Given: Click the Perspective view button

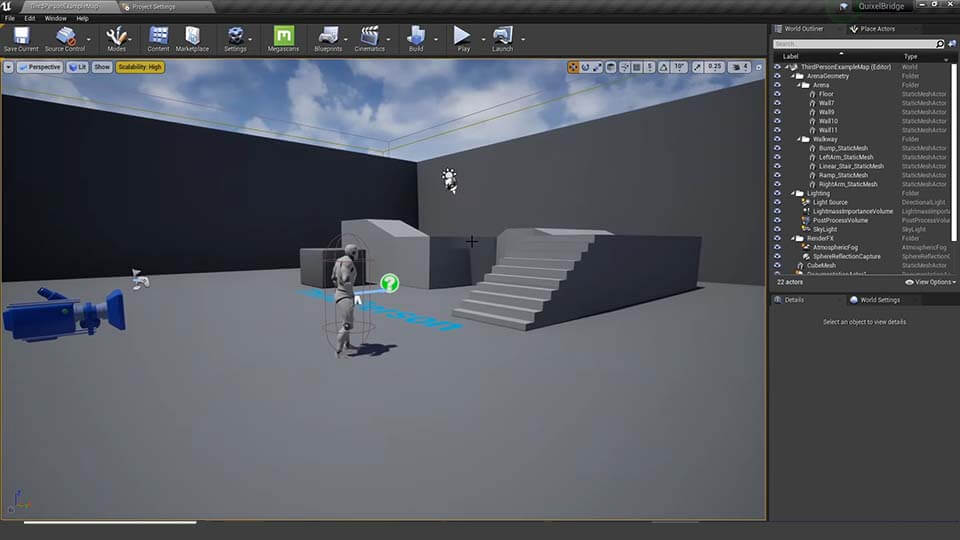Looking at the screenshot, I should coord(40,67).
